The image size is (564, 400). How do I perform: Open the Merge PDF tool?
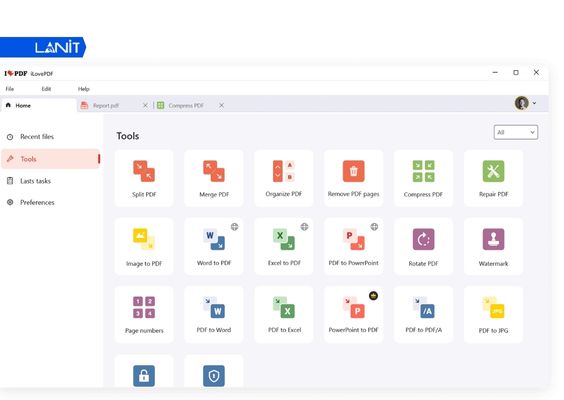tap(214, 178)
